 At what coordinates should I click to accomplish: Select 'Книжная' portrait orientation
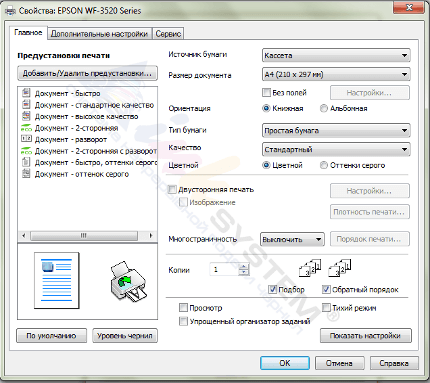click(x=266, y=108)
